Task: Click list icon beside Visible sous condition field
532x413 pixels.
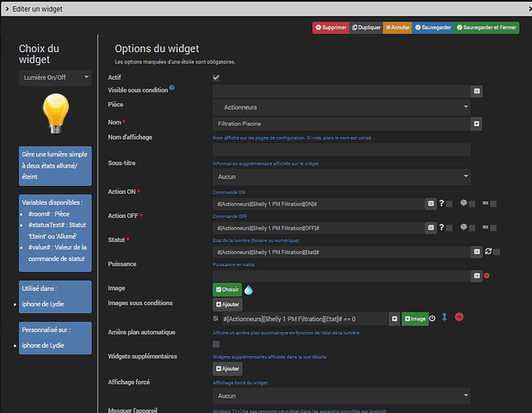Action: point(477,91)
